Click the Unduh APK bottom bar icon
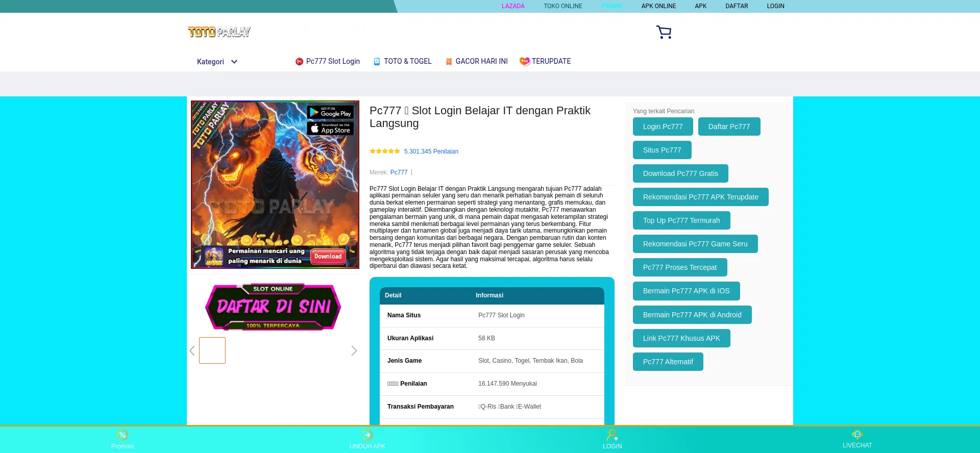Screen dimensions: 980x453 pos(367,435)
